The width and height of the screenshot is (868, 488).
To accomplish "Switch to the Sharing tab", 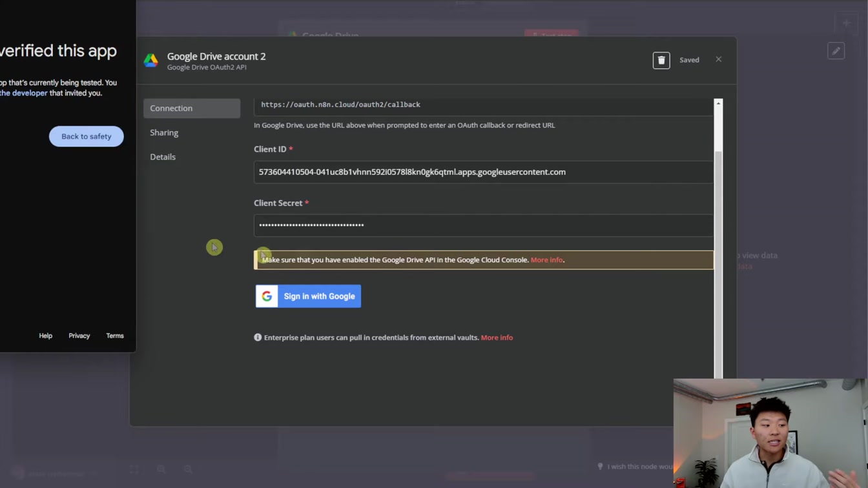I will click(x=164, y=132).
